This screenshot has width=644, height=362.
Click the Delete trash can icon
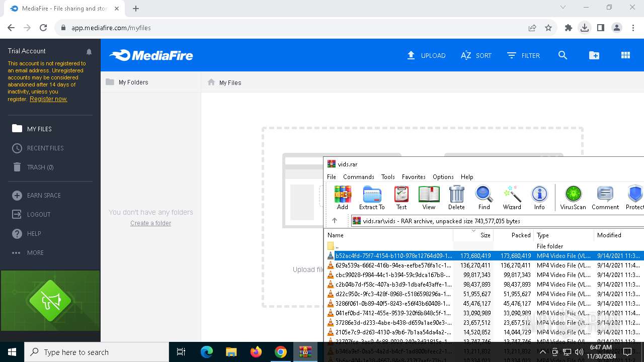456,198
